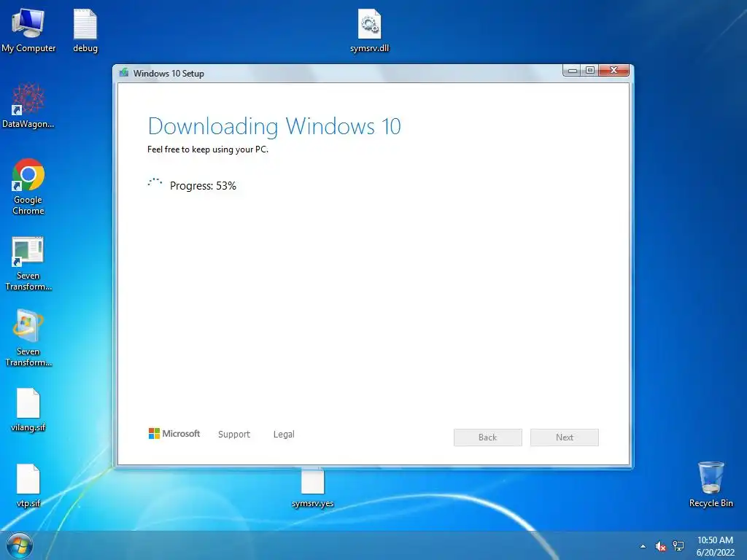Select vilang.sif file icon
Screen dimensions: 747x560
(x=28, y=410)
